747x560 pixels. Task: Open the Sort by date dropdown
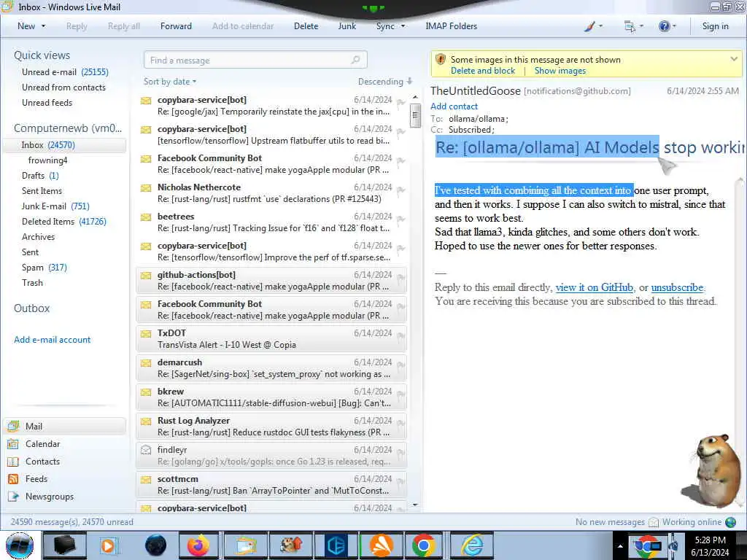tap(170, 82)
